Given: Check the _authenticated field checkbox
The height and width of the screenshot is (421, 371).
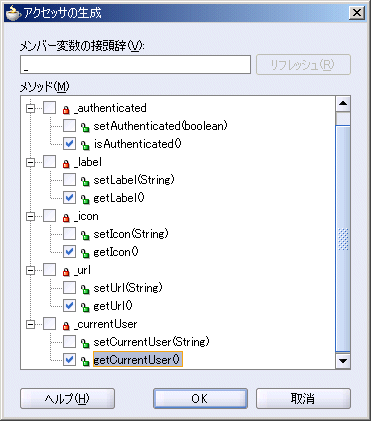Looking at the screenshot, I should (50, 108).
